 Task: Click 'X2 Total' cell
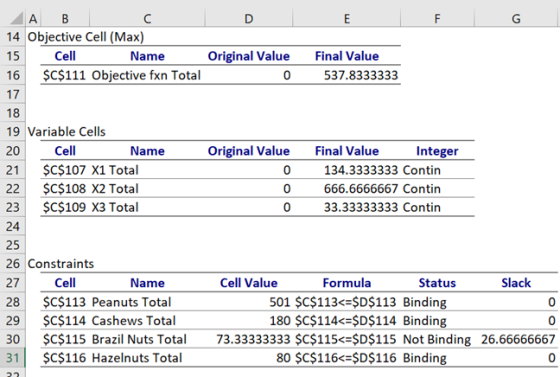(x=115, y=188)
